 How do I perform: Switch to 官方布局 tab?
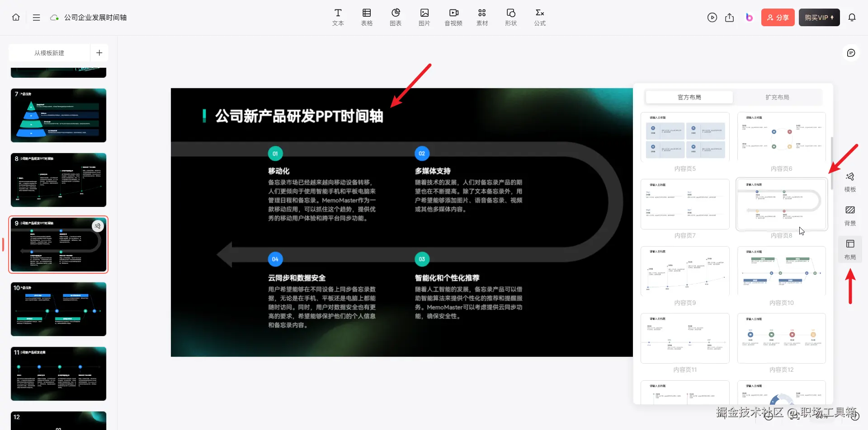[689, 97]
